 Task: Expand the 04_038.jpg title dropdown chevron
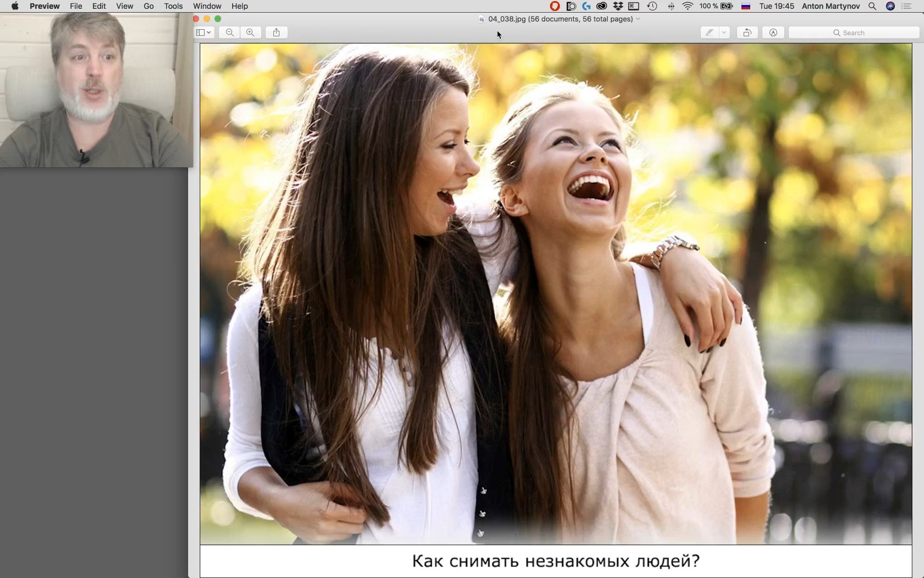pyautogui.click(x=638, y=19)
